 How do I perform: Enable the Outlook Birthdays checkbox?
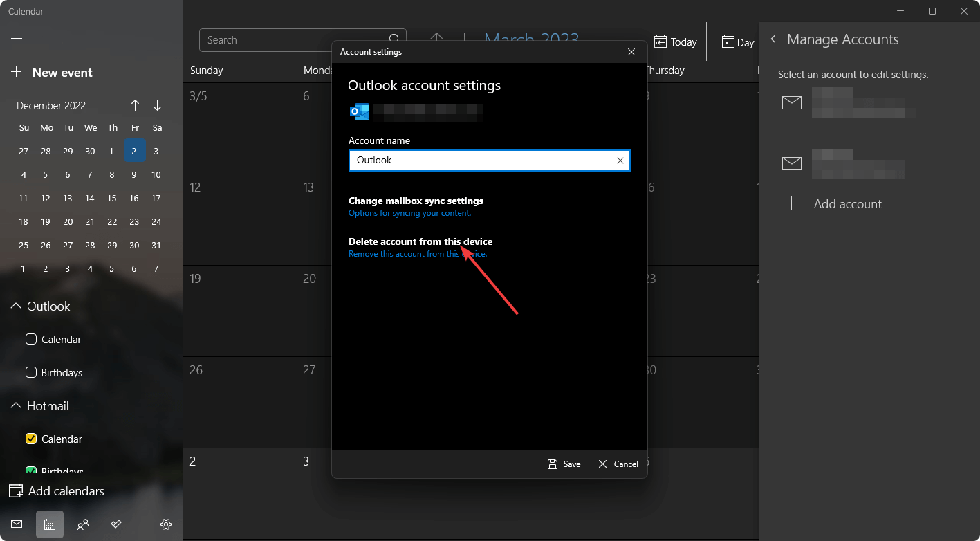(x=31, y=372)
